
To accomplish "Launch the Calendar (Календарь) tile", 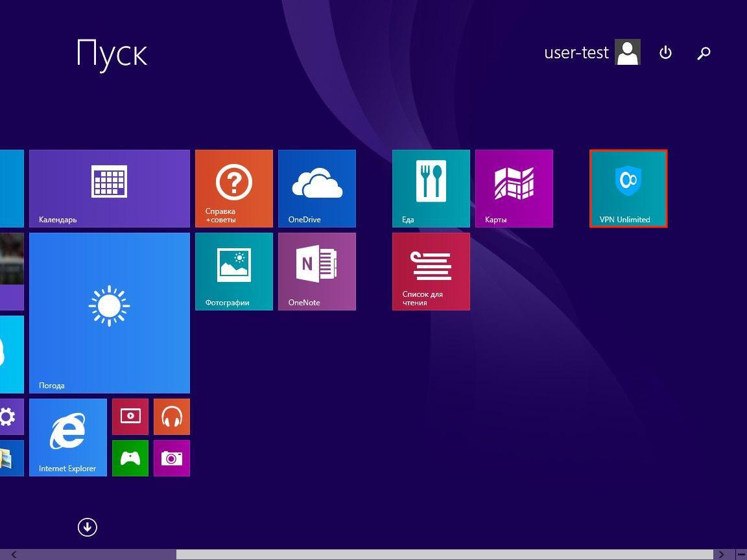I will (109, 189).
